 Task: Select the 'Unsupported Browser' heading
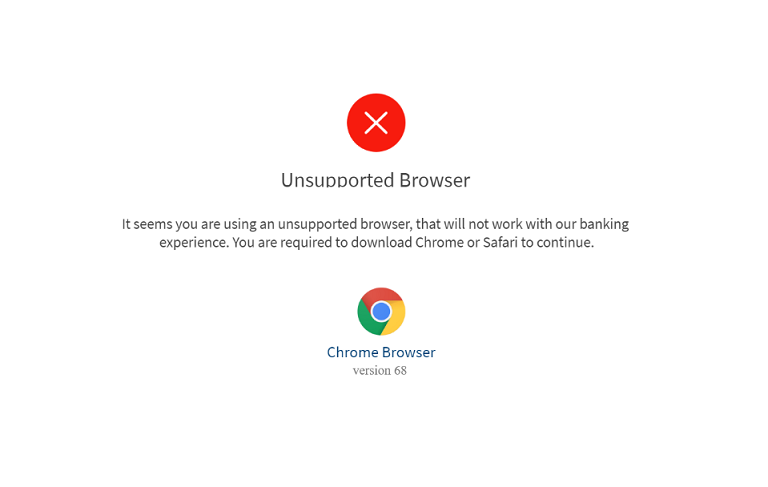375,180
